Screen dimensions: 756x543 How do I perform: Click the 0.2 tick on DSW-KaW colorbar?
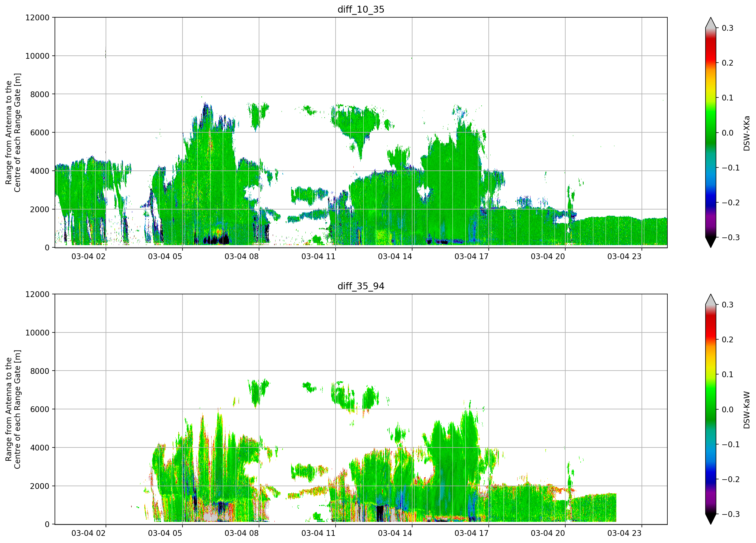pyautogui.click(x=727, y=340)
